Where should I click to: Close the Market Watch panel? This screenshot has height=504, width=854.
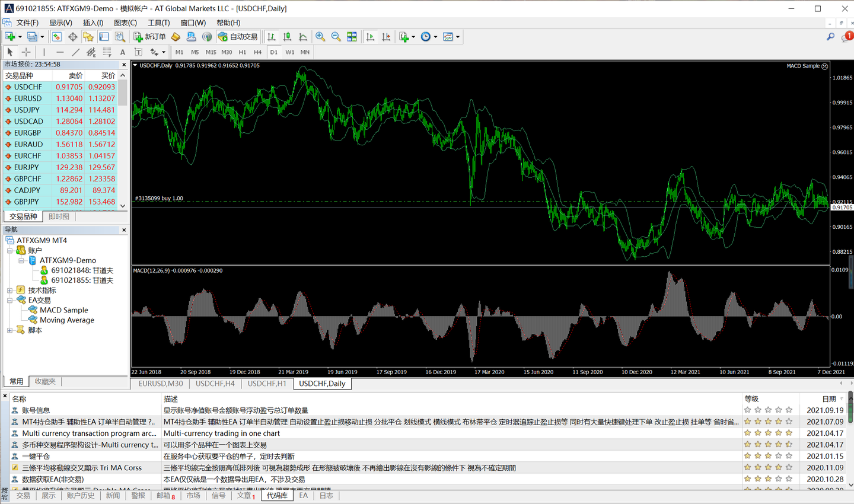124,65
